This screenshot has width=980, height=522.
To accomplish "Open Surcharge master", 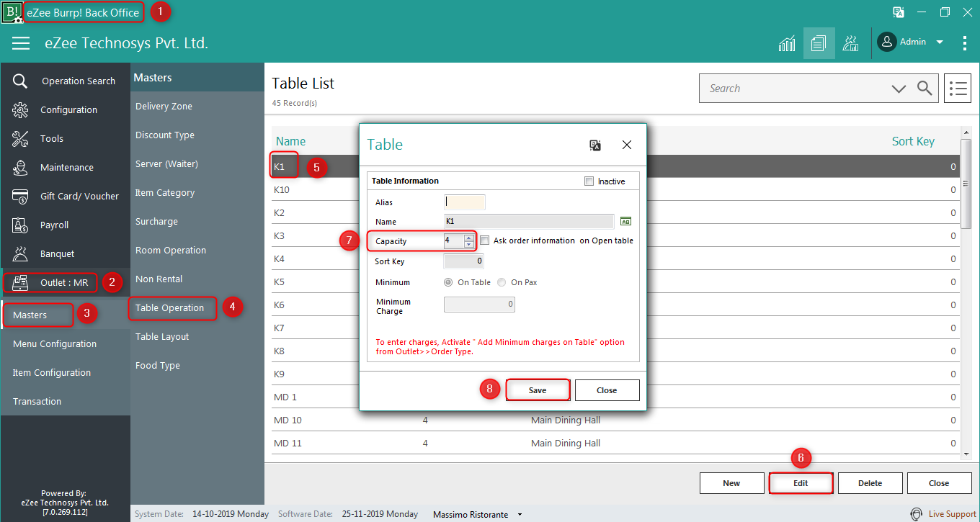I will pos(197,221).
